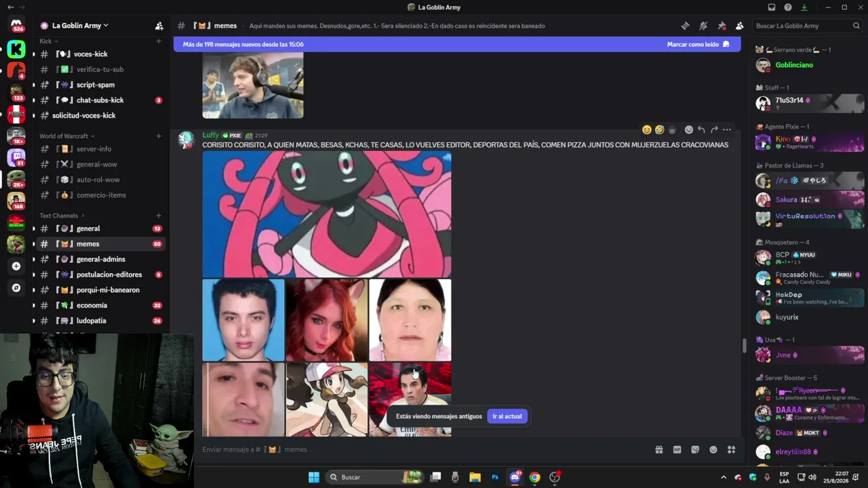Open the Discord inbox icon
The image size is (868, 488).
772,7
